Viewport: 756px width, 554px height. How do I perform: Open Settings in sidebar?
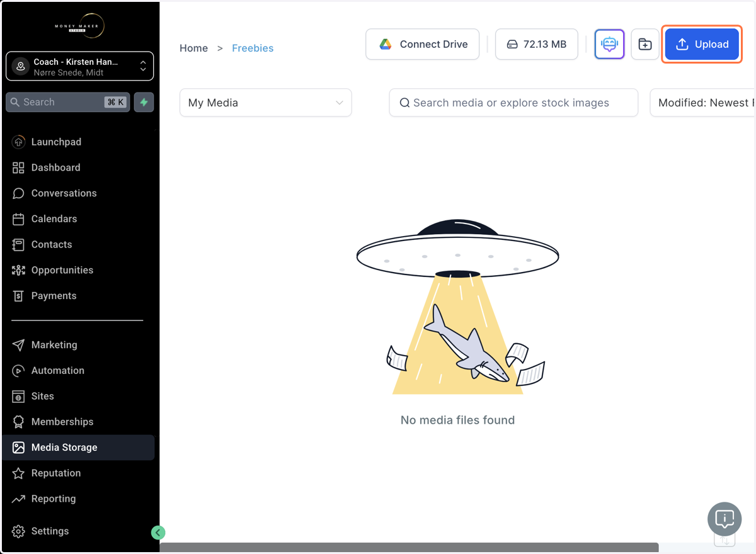(x=78, y=531)
